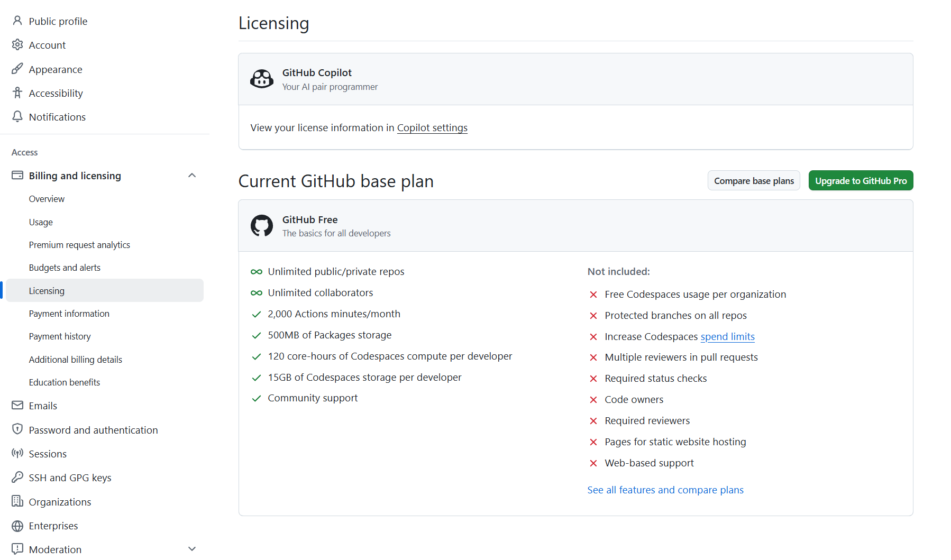Screen dimensions: 951x560
Task: Click the 'Current GitHub base plan' heading
Action: click(336, 181)
